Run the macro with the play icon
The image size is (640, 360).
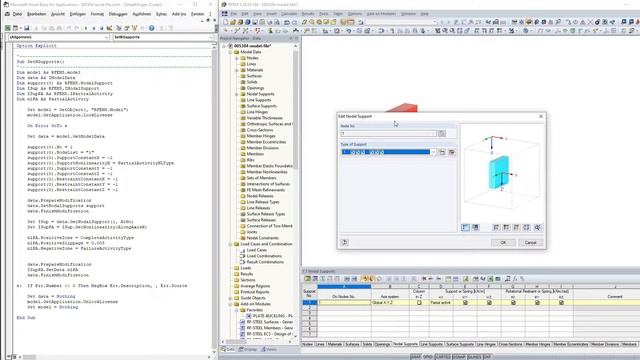click(x=86, y=28)
